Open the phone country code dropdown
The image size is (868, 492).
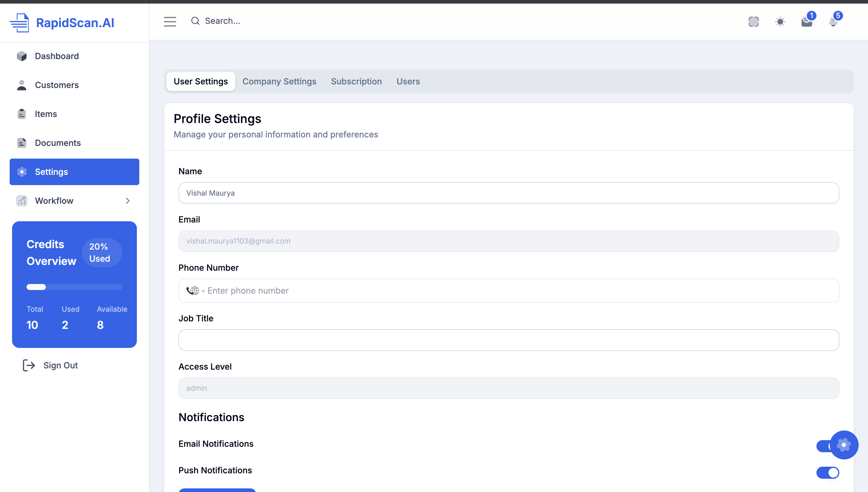click(x=195, y=291)
